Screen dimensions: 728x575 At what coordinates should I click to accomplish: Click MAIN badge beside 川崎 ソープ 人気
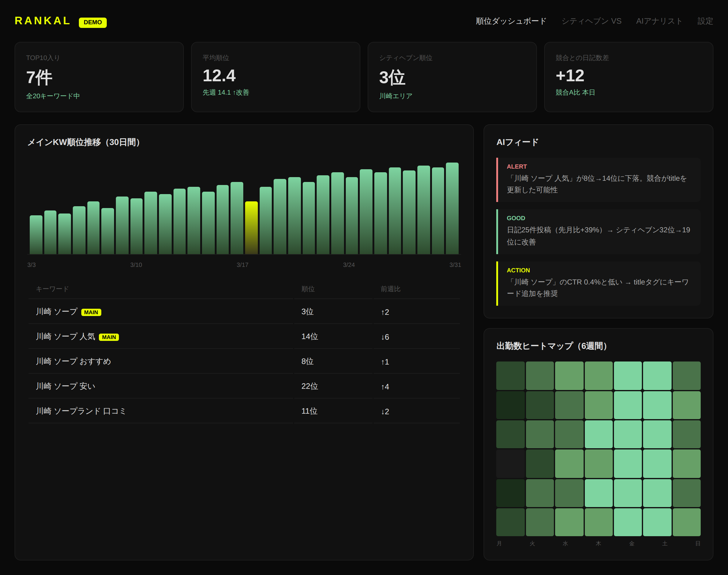click(x=109, y=337)
